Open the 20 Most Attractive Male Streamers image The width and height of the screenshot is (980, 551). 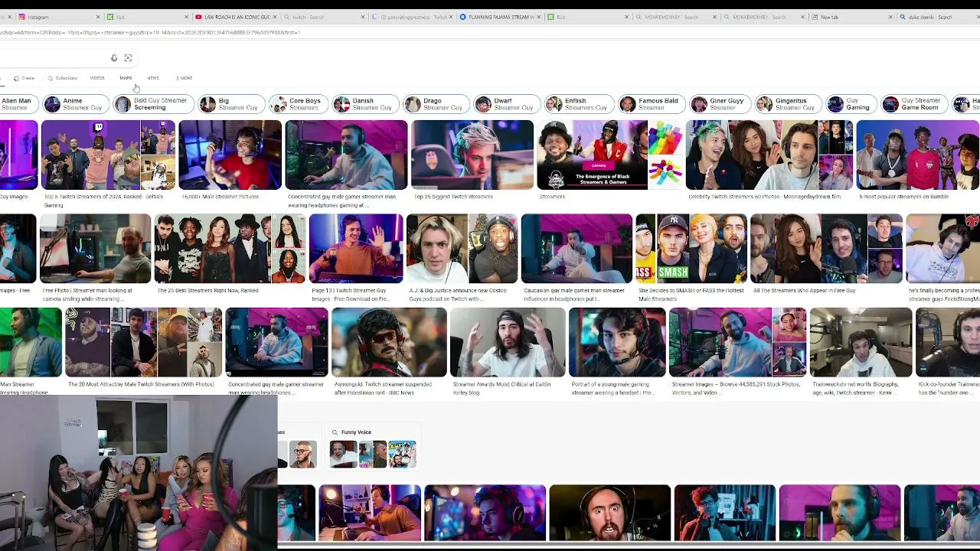coord(143,342)
